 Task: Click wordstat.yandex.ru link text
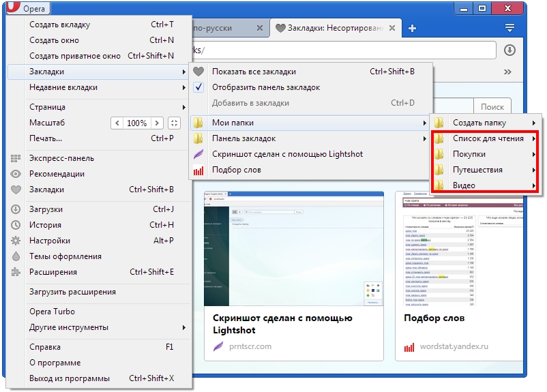[454, 346]
